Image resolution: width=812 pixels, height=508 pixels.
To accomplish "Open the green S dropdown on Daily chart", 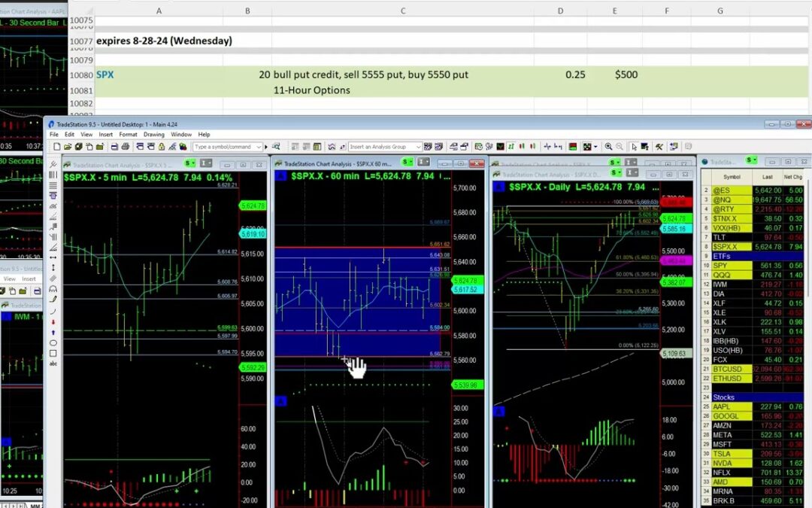I will (615, 172).
